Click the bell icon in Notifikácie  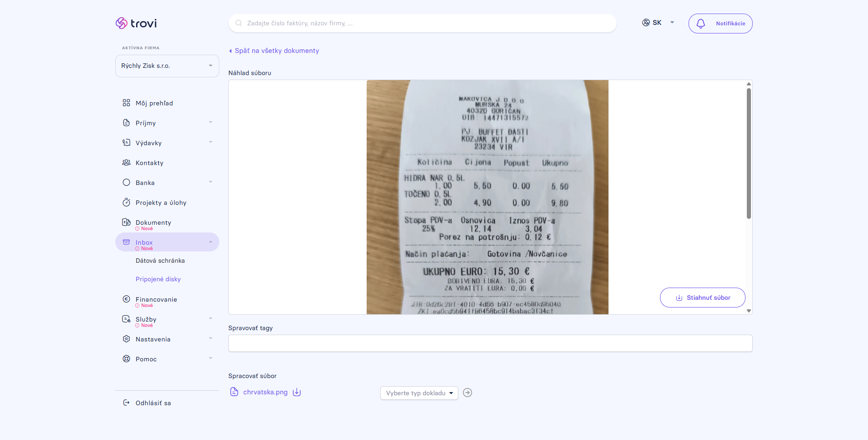[701, 24]
